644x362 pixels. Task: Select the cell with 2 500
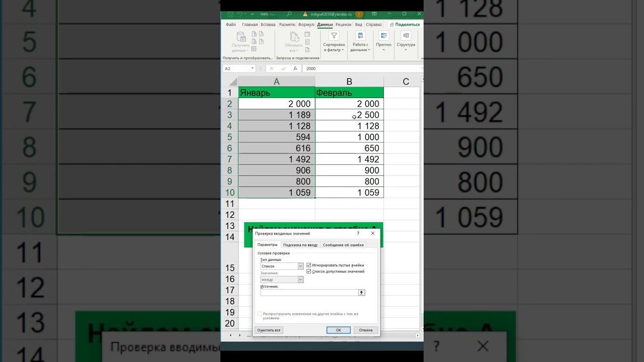tap(349, 115)
